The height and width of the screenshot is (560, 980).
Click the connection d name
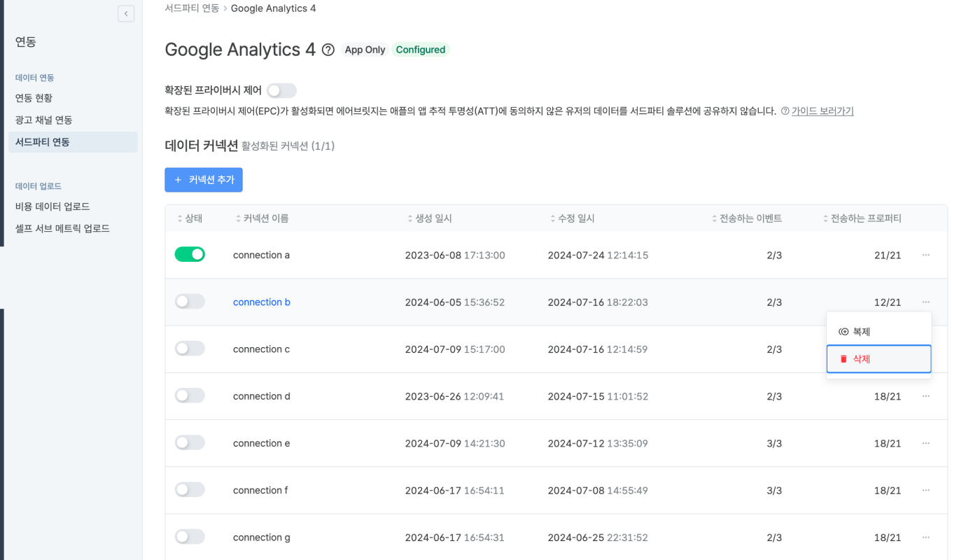point(262,396)
